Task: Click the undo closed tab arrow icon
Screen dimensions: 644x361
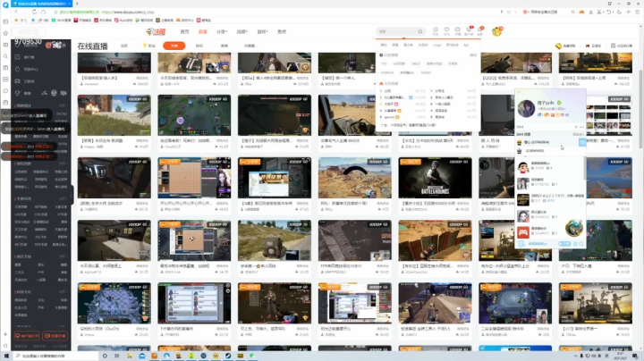Action: point(609,12)
